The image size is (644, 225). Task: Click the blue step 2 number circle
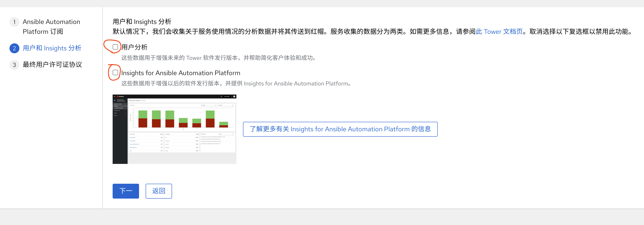point(14,48)
